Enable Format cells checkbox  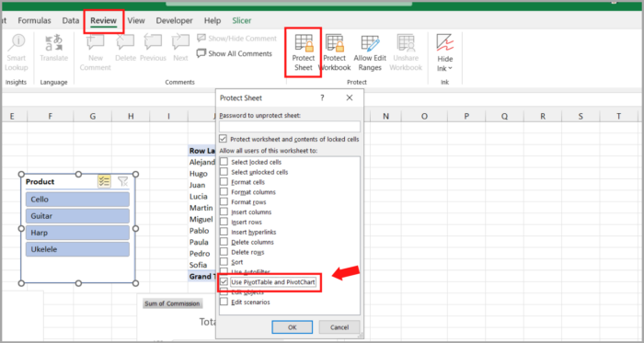pos(224,182)
